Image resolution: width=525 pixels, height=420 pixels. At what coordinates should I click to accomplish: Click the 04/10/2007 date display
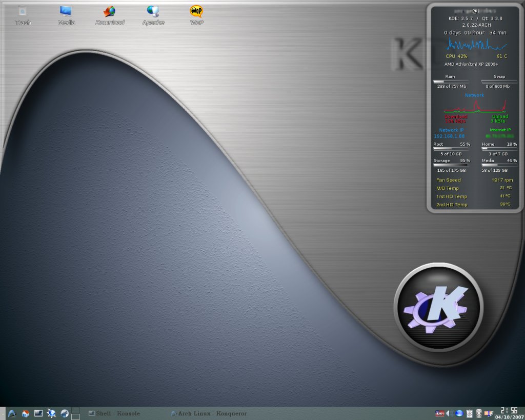pyautogui.click(x=509, y=417)
